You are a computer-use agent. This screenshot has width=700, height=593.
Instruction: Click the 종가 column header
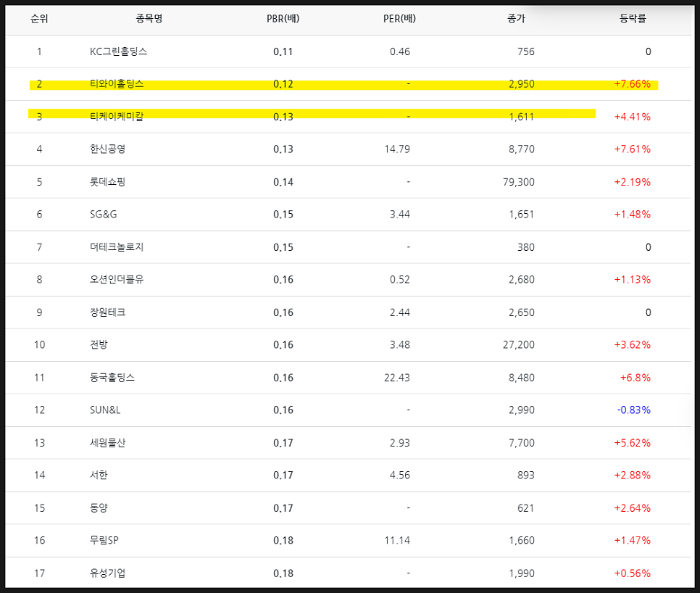(516, 19)
